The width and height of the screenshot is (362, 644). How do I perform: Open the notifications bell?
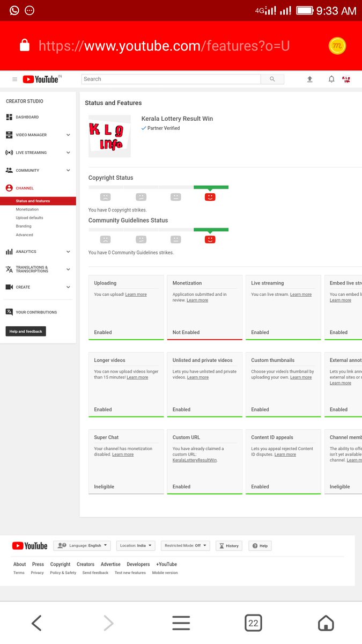click(x=331, y=79)
